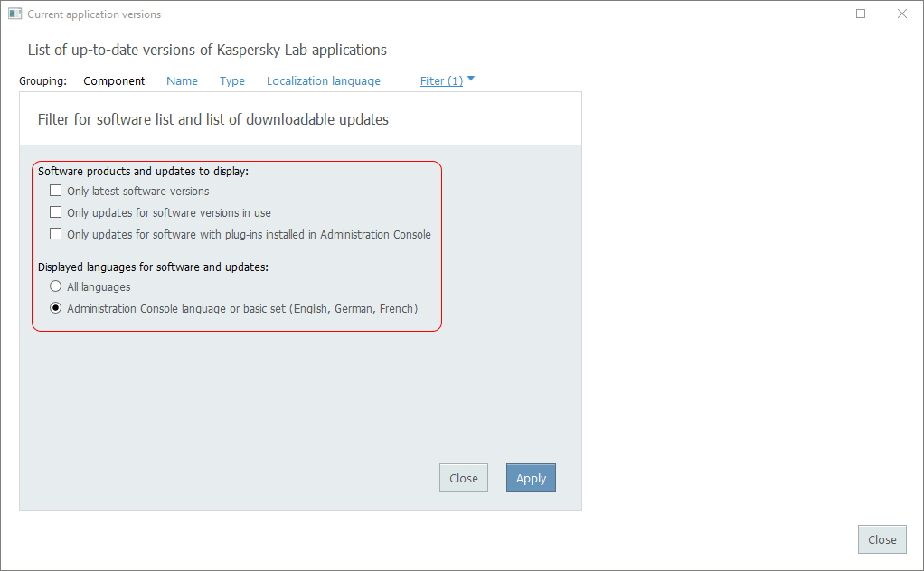Enable Only latest software versions checkbox
Screen dimensions: 924x571
[56, 191]
